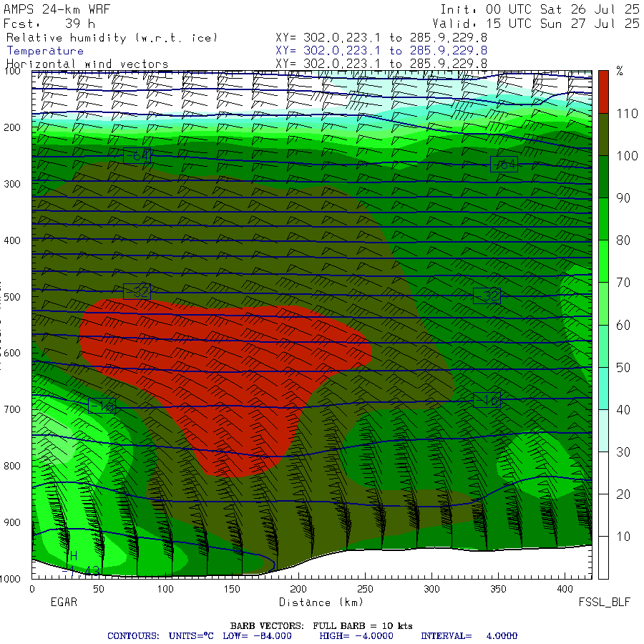Select the 'Init: 00 UTC Sat 26 Jul 25' text
644x644 pixels.
click(x=540, y=9)
